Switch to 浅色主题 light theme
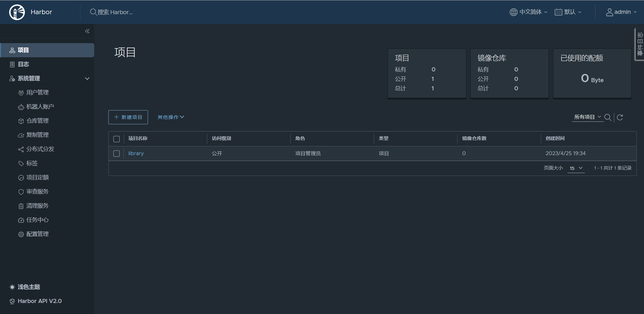Screen dimensions: 644x314 [29, 287]
